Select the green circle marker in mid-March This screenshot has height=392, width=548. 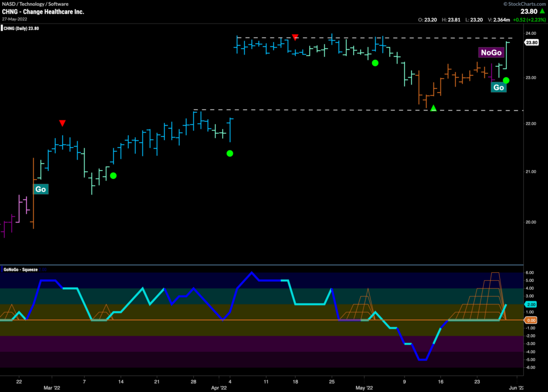click(113, 176)
